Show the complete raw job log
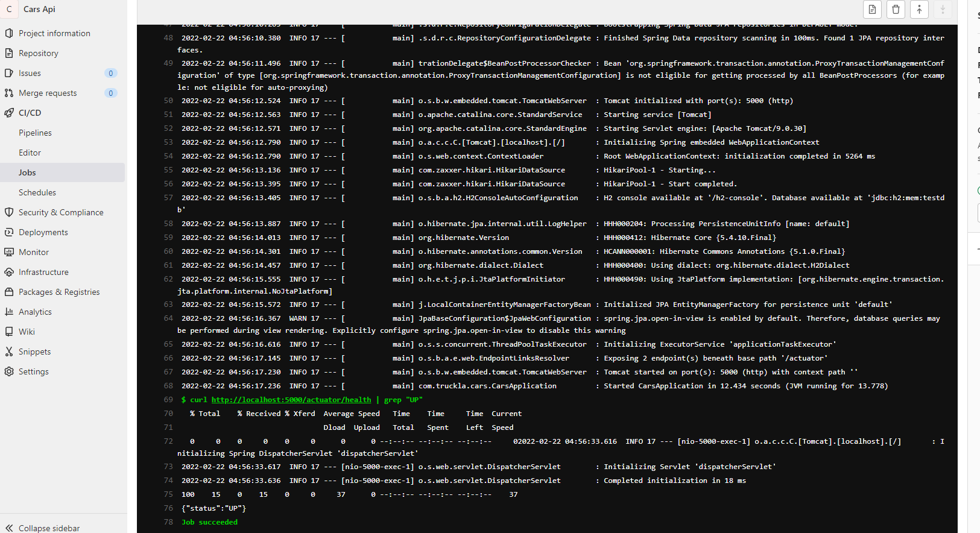 pyautogui.click(x=872, y=9)
